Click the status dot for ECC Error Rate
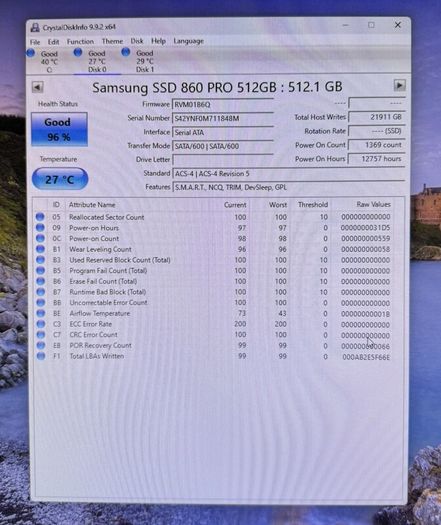 pos(41,324)
